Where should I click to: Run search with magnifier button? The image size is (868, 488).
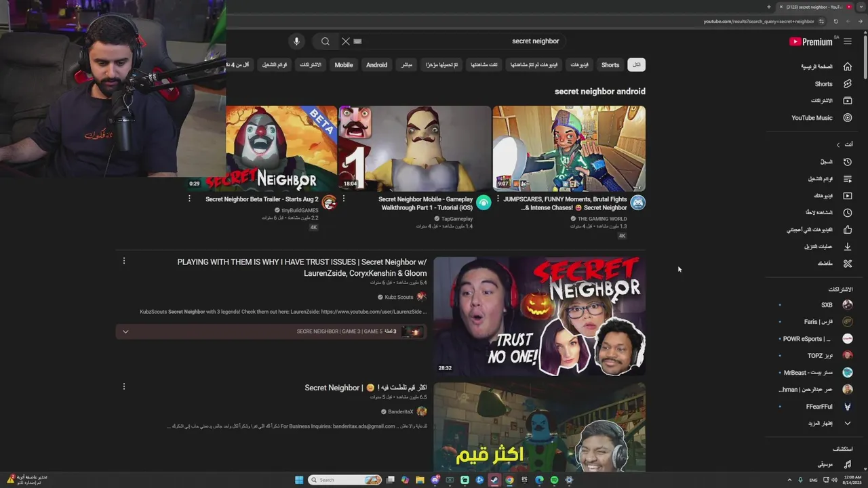coord(325,41)
